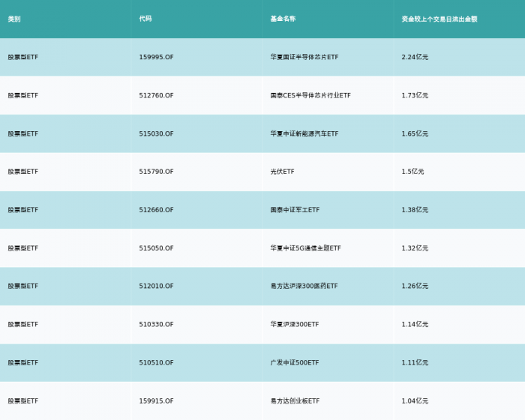Select fund 广发中证500ETF

click(x=295, y=363)
